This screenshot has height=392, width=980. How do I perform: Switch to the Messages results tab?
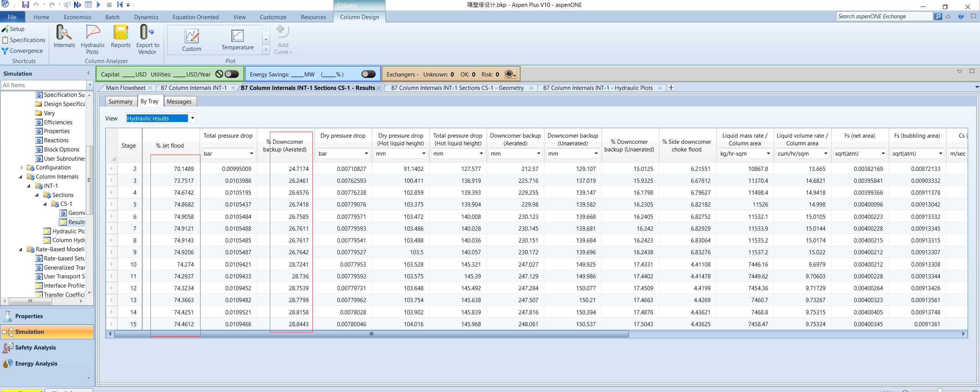pyautogui.click(x=179, y=101)
